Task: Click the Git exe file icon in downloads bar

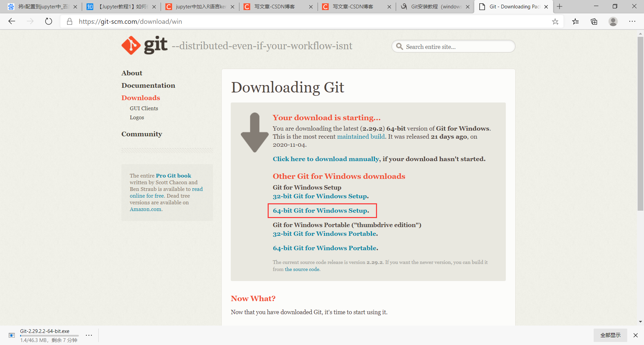Action: tap(12, 335)
